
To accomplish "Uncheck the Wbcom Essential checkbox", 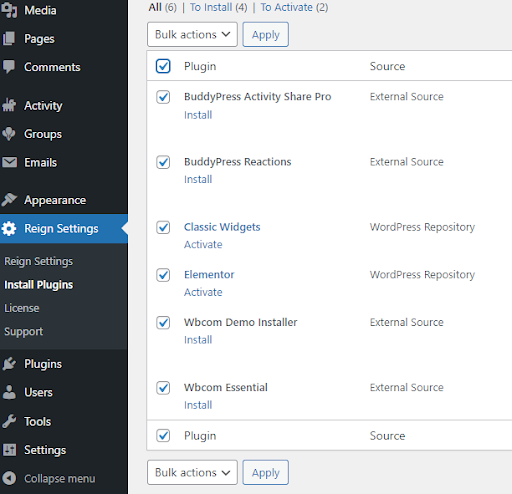I will point(163,388).
